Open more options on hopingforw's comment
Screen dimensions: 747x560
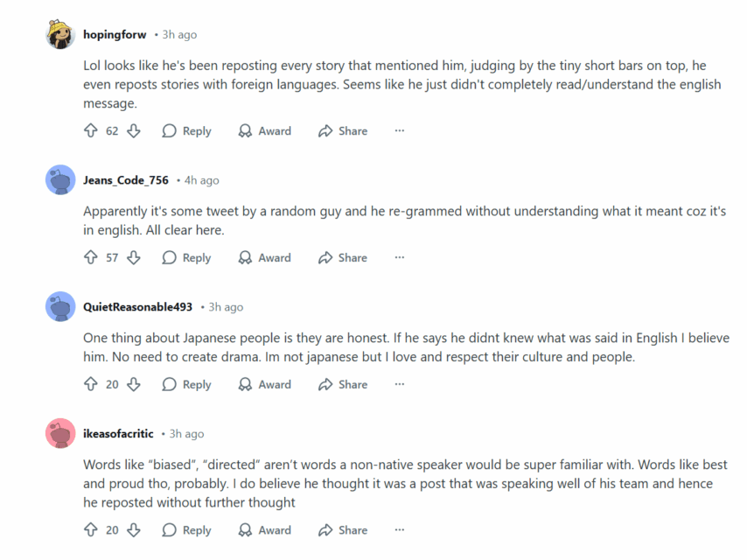(x=400, y=131)
